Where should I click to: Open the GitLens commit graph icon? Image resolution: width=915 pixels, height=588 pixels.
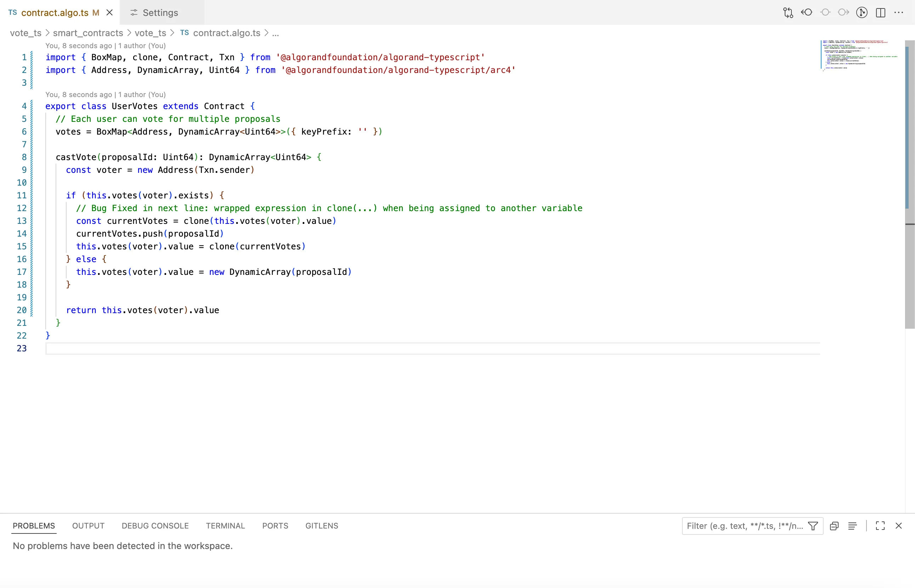point(862,13)
